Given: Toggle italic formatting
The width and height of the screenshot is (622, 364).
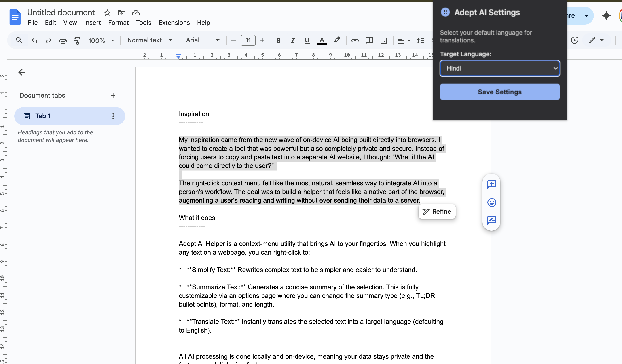Looking at the screenshot, I should click(292, 40).
